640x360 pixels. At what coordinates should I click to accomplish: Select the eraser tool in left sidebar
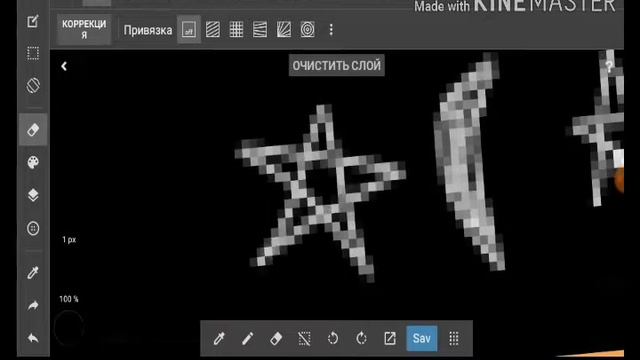click(x=33, y=130)
